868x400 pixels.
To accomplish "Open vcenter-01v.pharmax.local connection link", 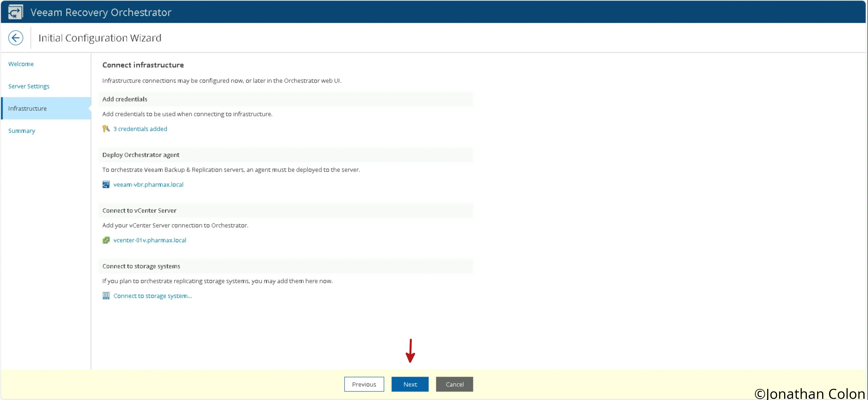I will point(150,240).
